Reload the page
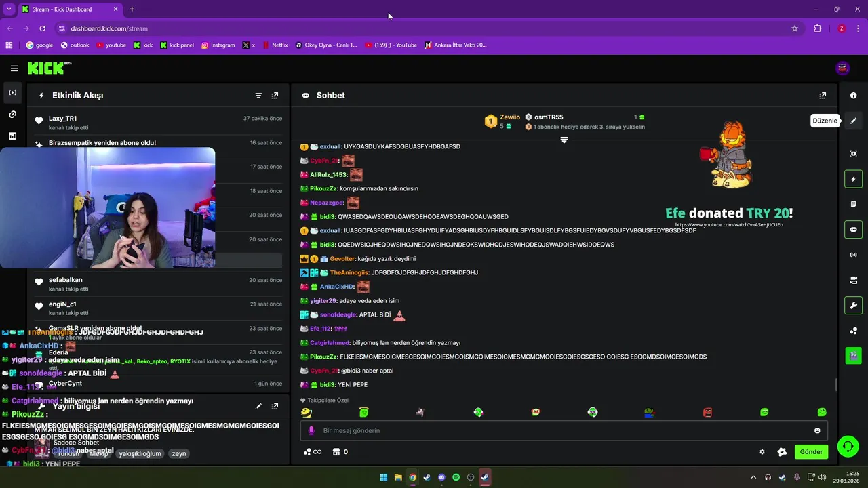This screenshot has width=868, height=488. 42,28
